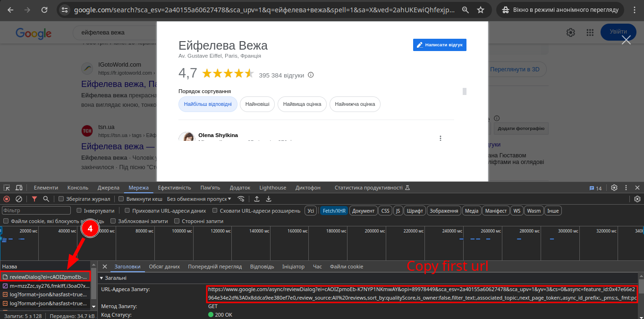
Task: Close the request details pane X
Action: [105, 267]
